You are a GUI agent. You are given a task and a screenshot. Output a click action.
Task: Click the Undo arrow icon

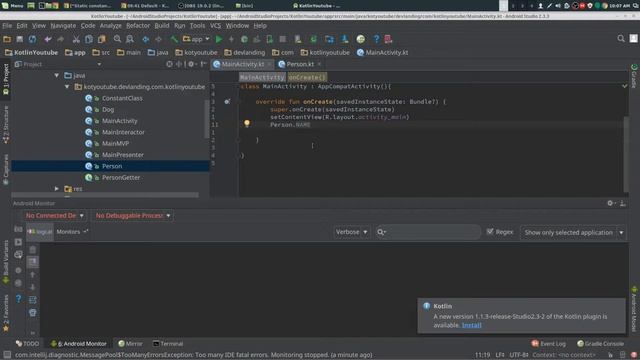pos(48,39)
